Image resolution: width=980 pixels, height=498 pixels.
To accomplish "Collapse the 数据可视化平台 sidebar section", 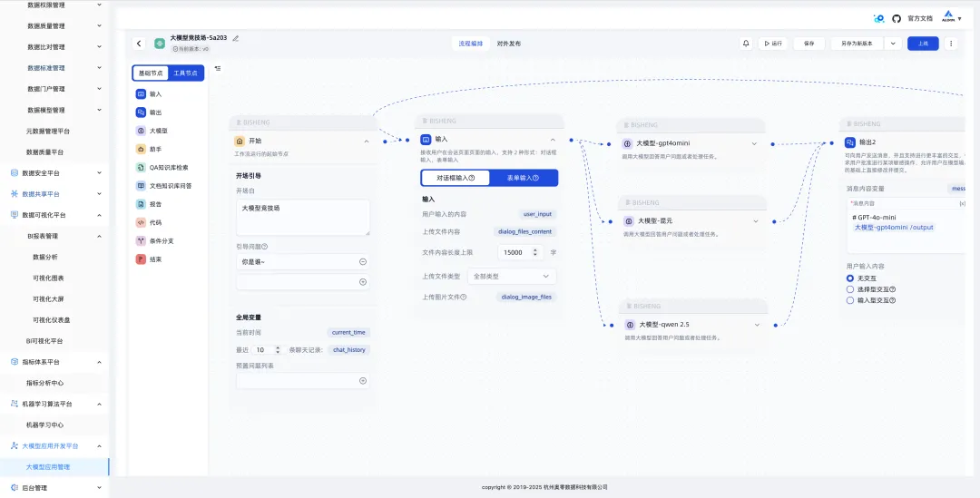I will [x=100, y=215].
